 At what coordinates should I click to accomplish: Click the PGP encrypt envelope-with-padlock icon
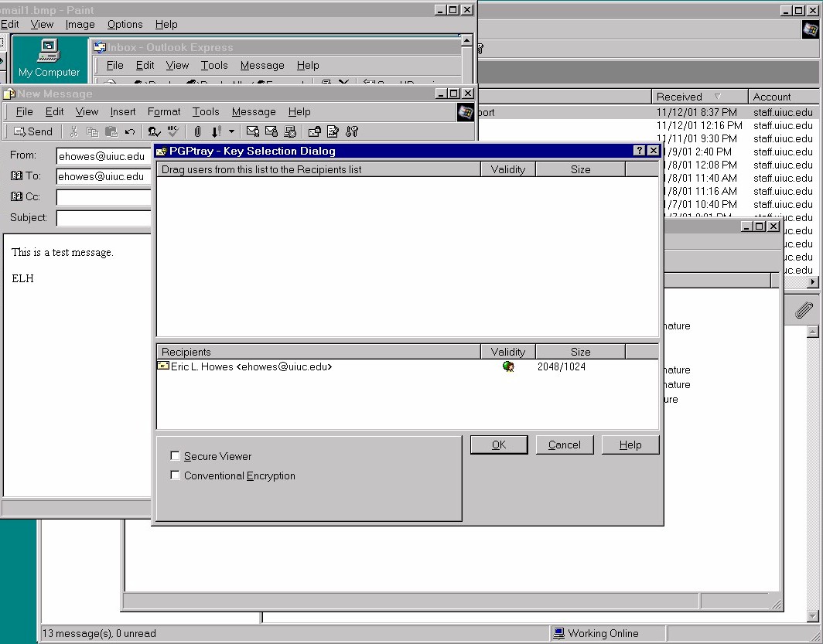coord(314,131)
